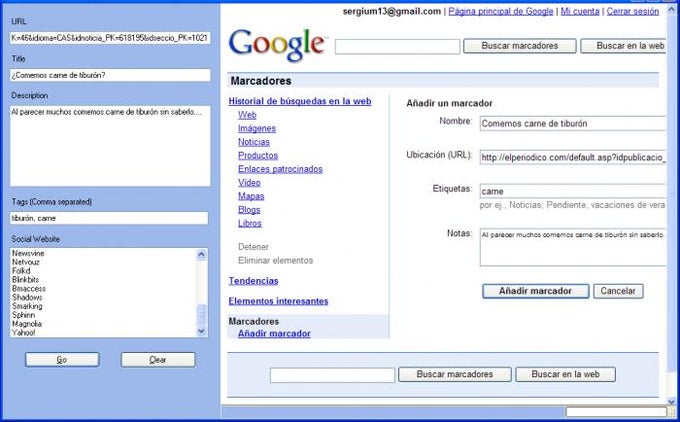The image size is (680, 422).
Task: Open the Enlaces patrocinados link
Action: click(280, 169)
